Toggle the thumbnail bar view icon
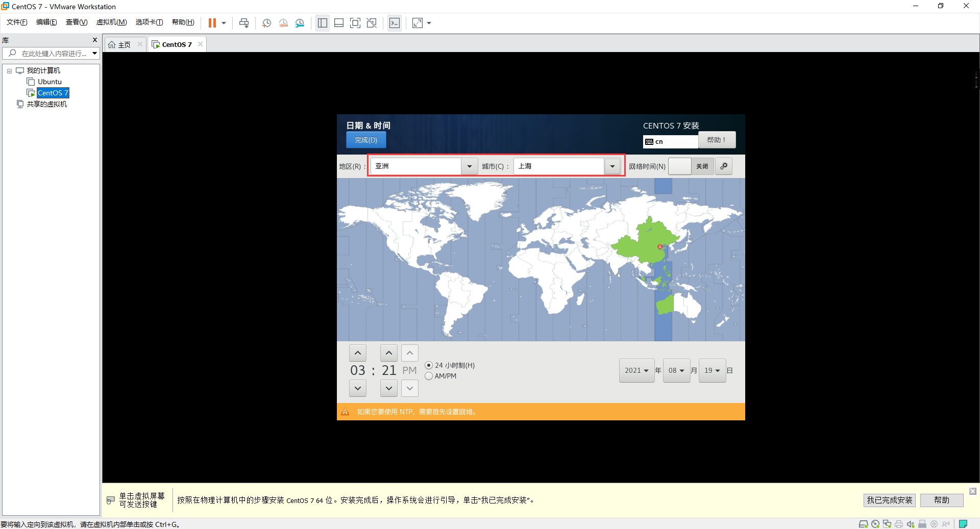The width and height of the screenshot is (980, 529). click(x=339, y=23)
